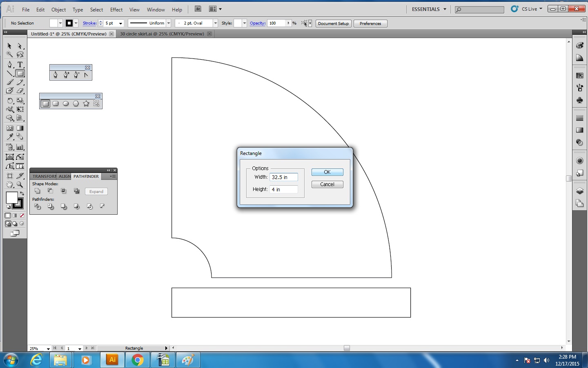The image size is (588, 368).
Task: Select the Direct Selection tool
Action: (20, 46)
